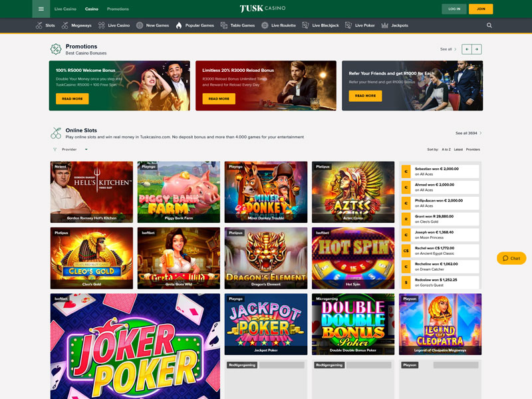The image size is (532, 399).
Task: Click the Live Blackjack cards icon
Action: [305, 25]
